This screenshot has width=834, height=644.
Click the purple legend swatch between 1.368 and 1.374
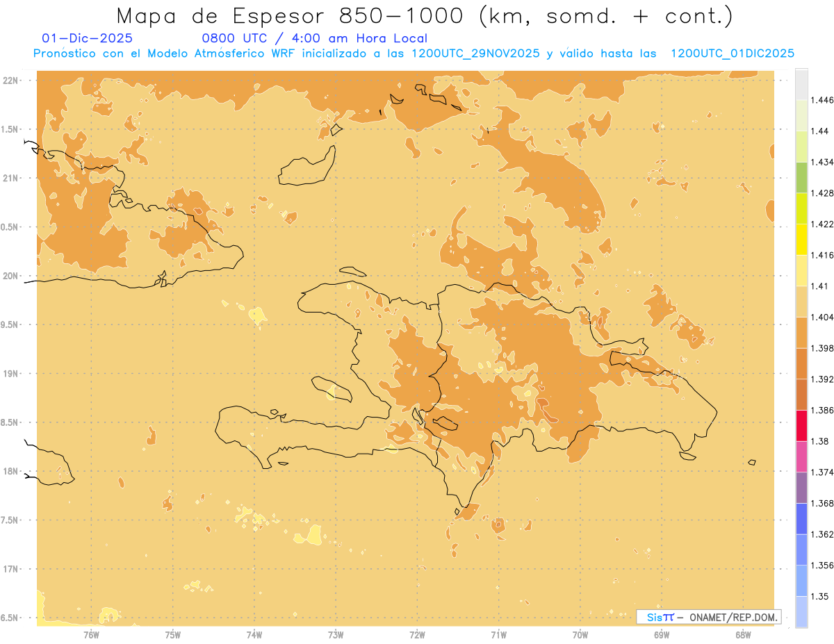coord(802,488)
